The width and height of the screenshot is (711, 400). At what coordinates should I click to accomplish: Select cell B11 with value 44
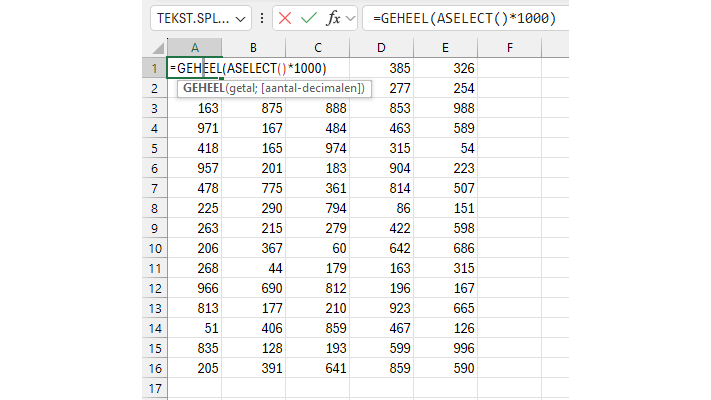253,268
